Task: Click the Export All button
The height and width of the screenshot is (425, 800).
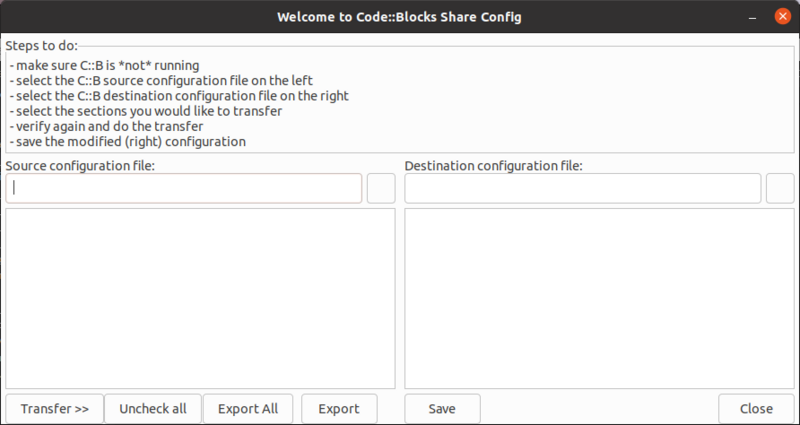Action: (248, 409)
